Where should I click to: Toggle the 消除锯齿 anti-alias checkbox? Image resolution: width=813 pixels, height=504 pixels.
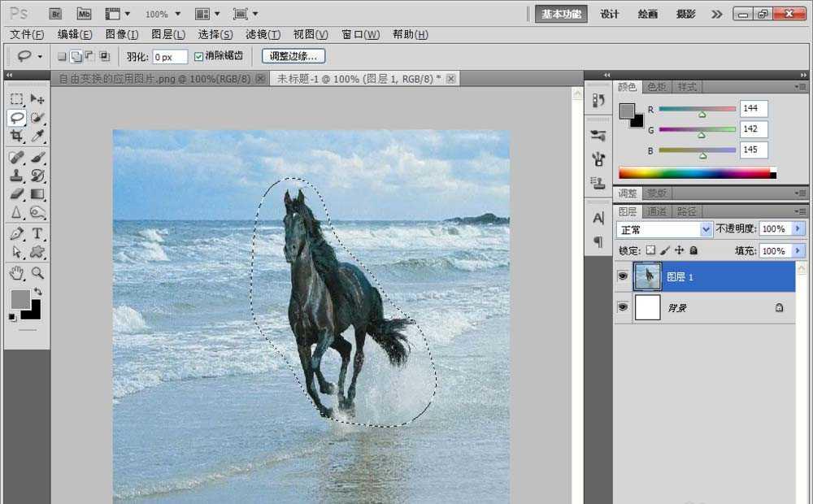199,56
